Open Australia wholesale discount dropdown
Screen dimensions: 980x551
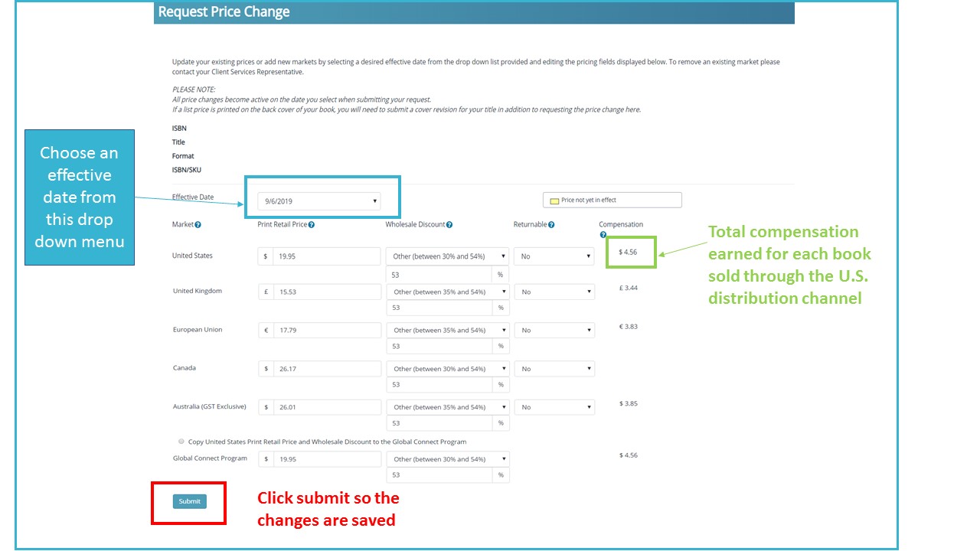click(448, 407)
